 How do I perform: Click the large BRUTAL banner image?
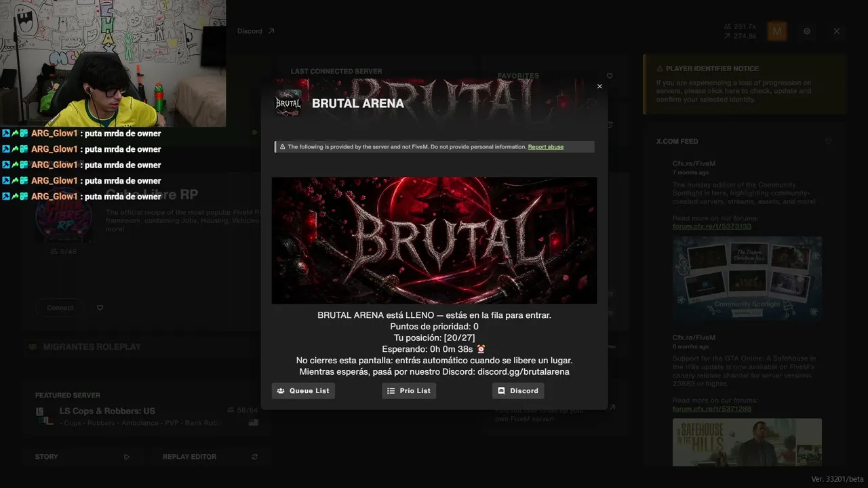click(434, 241)
